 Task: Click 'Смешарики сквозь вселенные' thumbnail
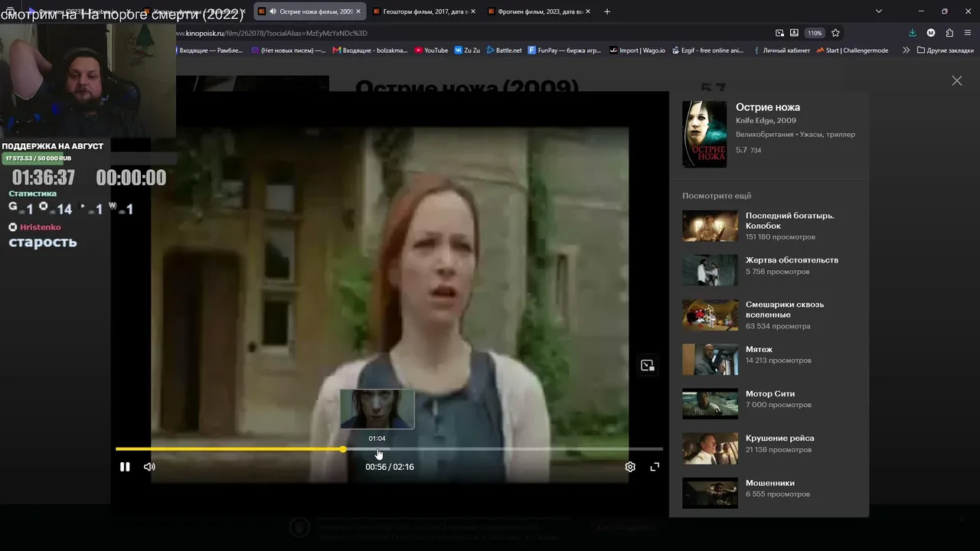(710, 315)
